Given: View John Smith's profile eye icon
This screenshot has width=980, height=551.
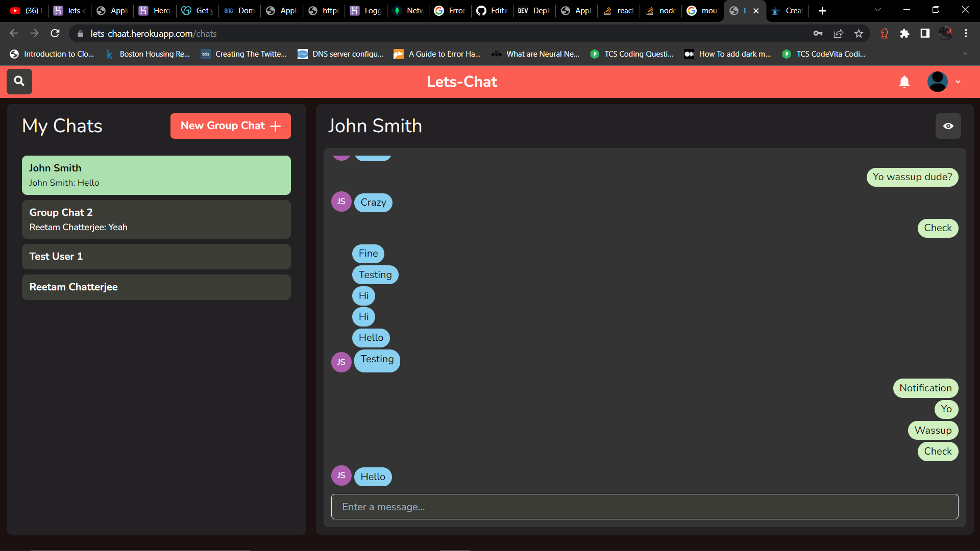Looking at the screenshot, I should [x=948, y=126].
